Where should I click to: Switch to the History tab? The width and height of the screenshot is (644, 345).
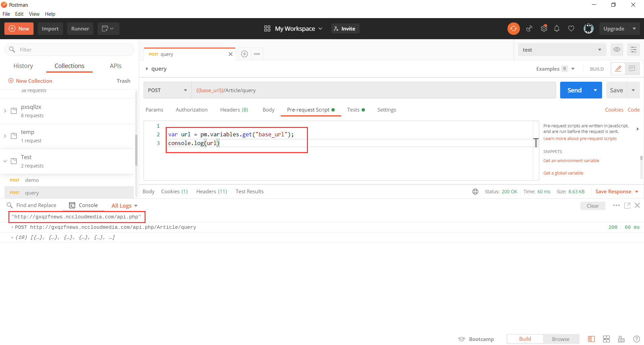(23, 66)
